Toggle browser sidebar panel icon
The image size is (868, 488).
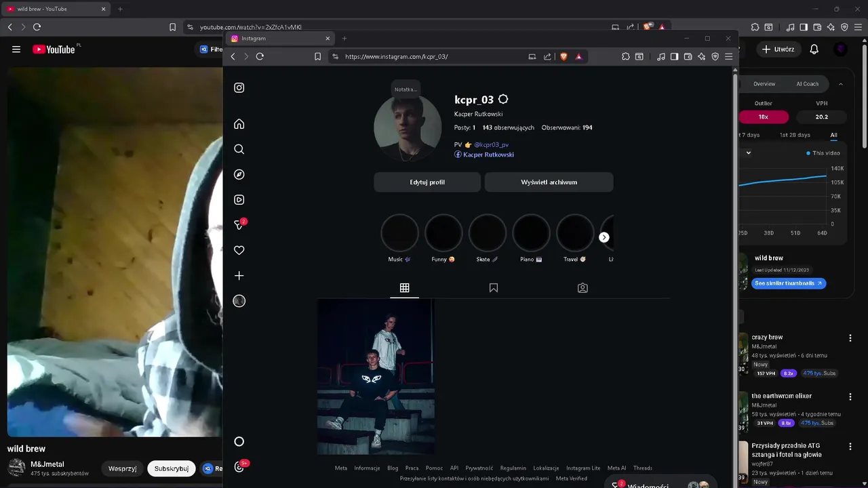(x=674, y=56)
